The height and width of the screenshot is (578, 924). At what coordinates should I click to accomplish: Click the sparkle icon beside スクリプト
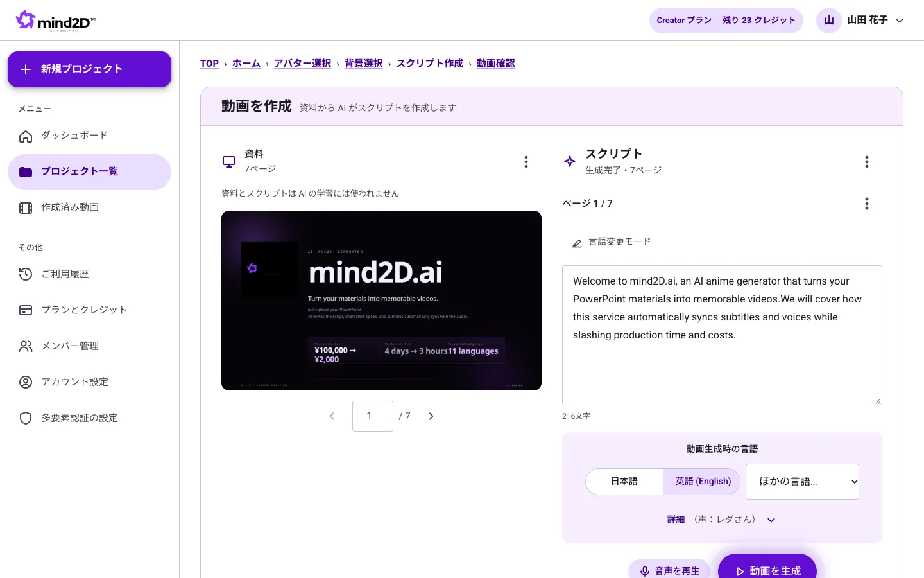click(570, 161)
